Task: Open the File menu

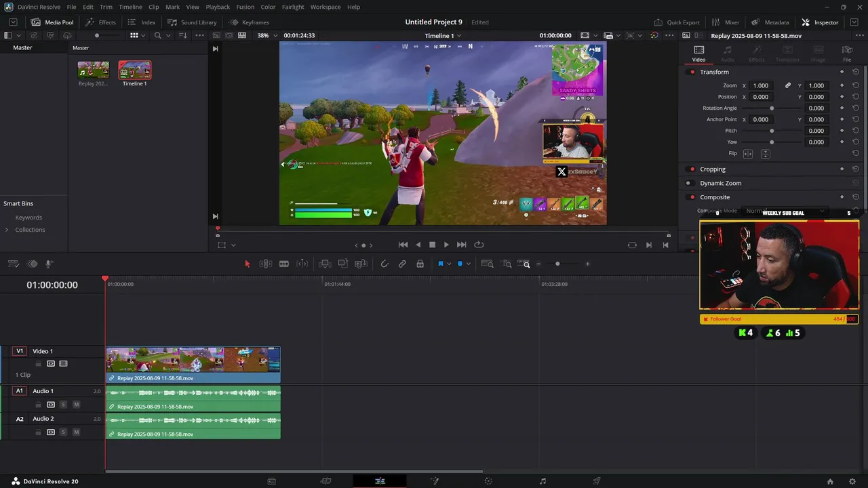Action: tap(71, 7)
